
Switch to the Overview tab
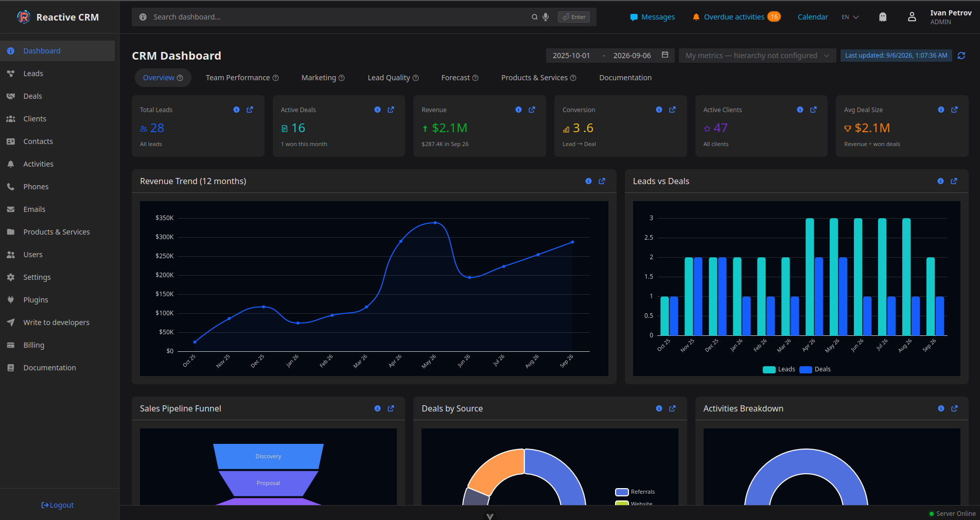[163, 78]
